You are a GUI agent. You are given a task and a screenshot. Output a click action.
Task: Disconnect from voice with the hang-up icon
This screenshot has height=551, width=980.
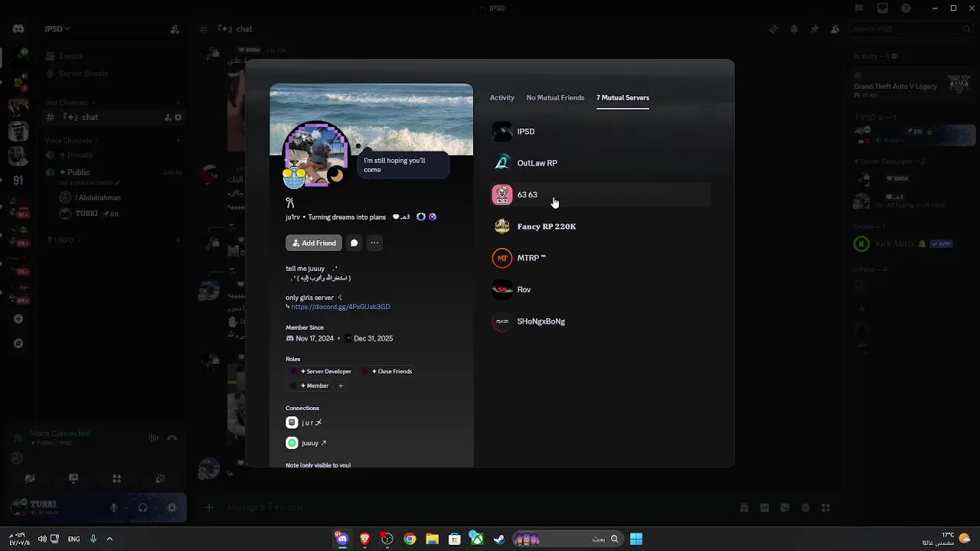pyautogui.click(x=171, y=438)
